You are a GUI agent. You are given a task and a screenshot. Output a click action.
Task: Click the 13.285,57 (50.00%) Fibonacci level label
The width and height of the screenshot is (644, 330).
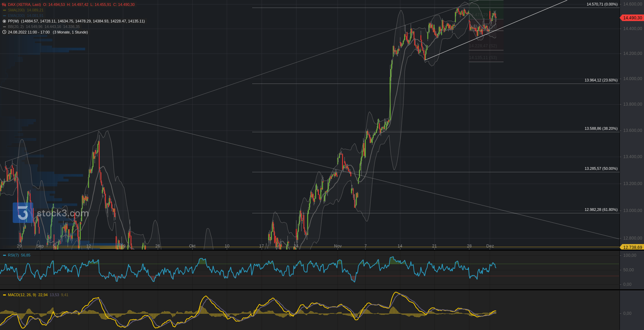[601, 168]
